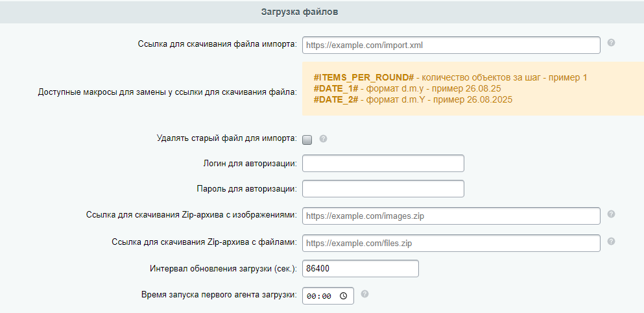Viewport: 644px width, 313px height.
Task: Focus the images Zip-archive link field
Action: (451, 216)
